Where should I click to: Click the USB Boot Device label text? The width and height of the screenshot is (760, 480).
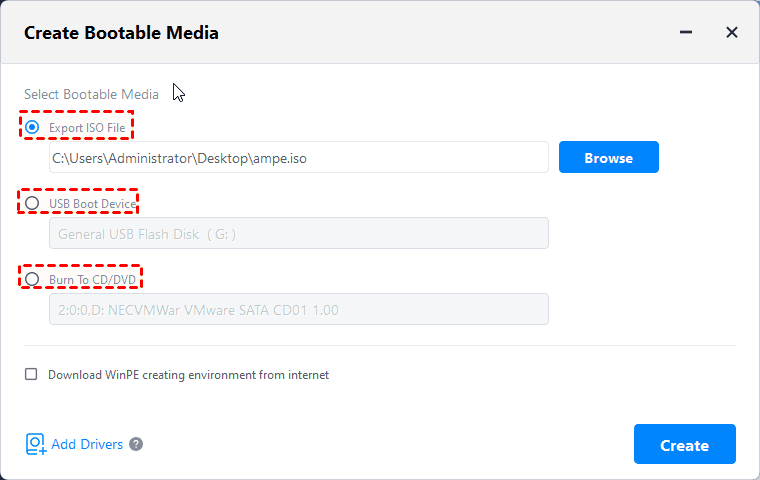pyautogui.click(x=92, y=204)
